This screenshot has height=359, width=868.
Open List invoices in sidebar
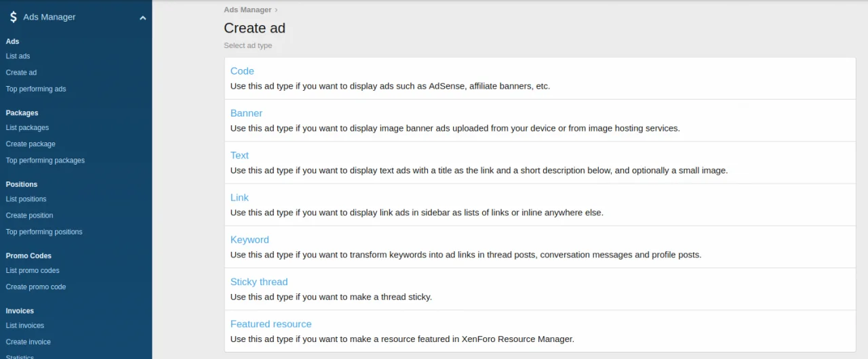(x=25, y=326)
